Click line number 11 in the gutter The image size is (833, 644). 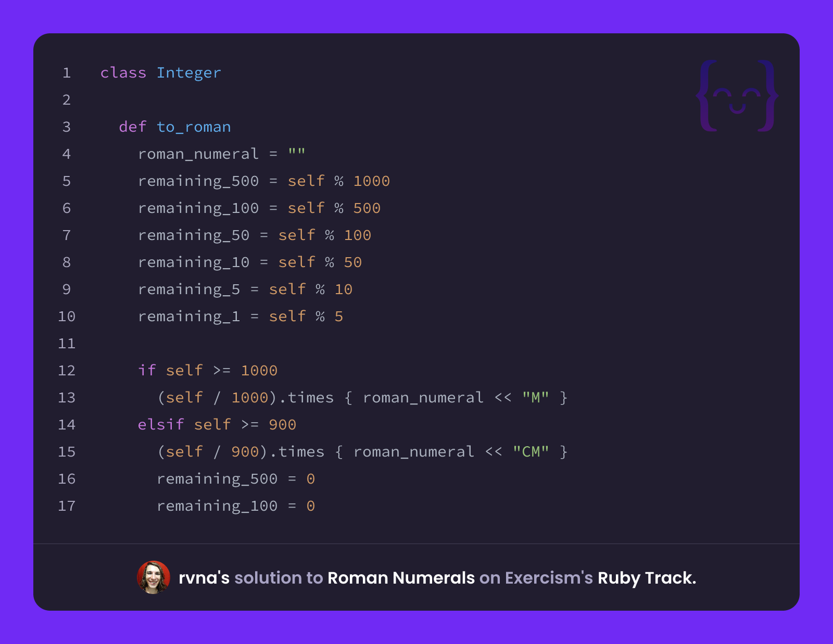click(67, 344)
